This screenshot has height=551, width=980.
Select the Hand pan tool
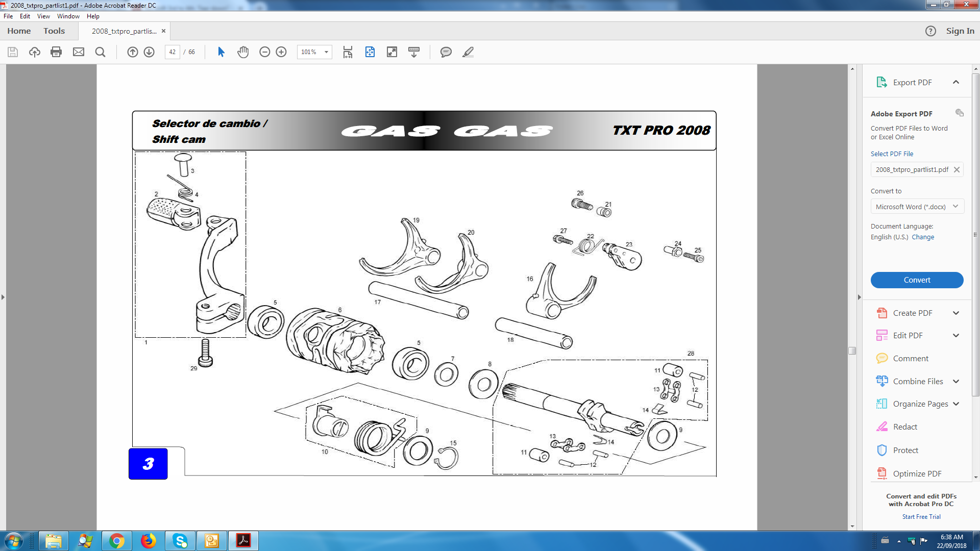tap(243, 52)
